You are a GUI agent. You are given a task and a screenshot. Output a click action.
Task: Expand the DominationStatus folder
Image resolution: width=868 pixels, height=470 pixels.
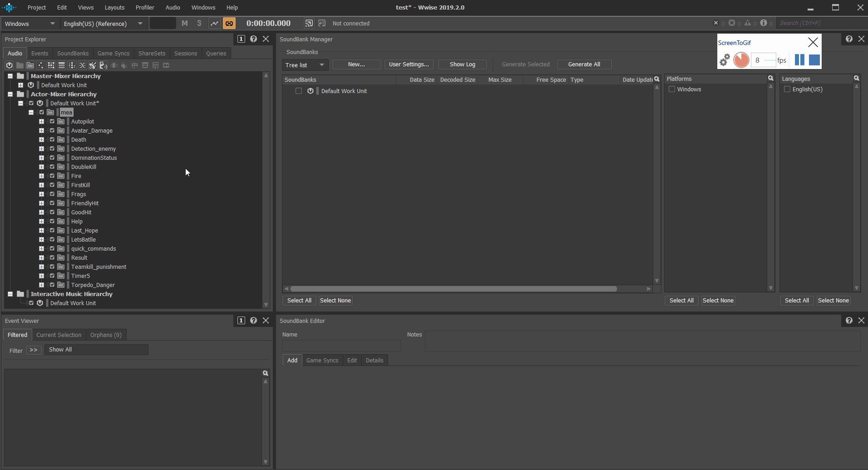pyautogui.click(x=41, y=158)
